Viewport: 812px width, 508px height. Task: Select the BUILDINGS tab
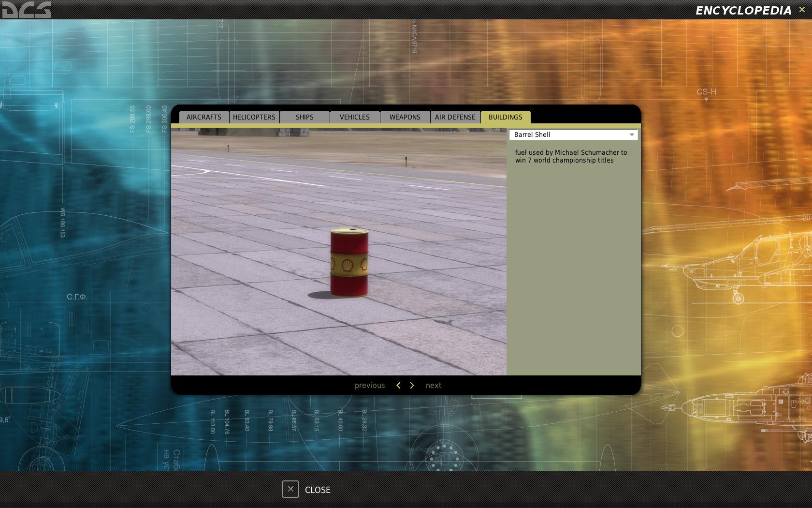coord(506,117)
